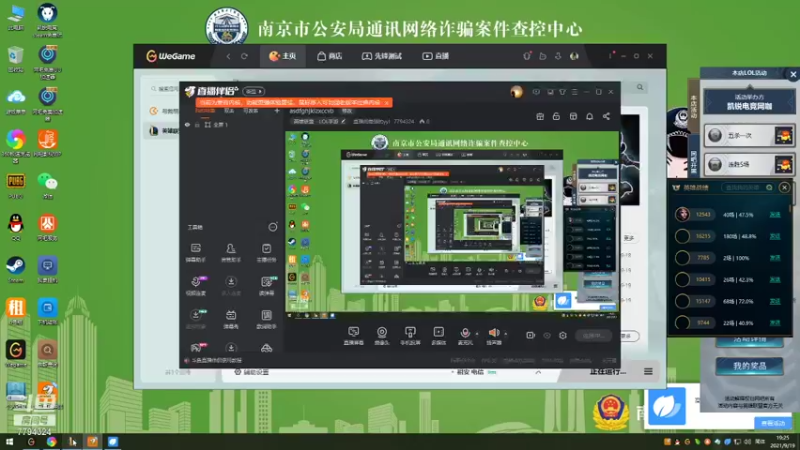Click WeGame search magnifier icon
Screen dimensions: 800x450
point(640,87)
